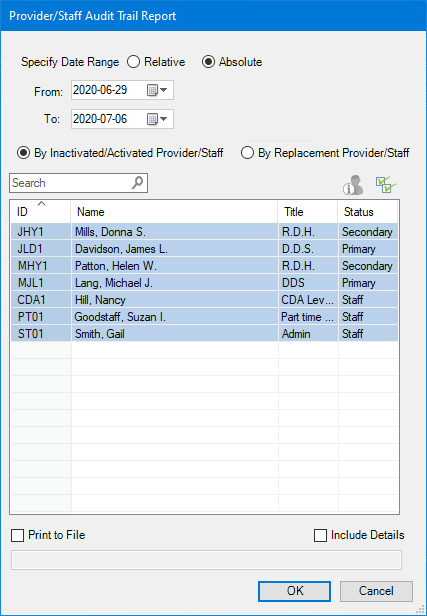
Task: Select row Davidson, James L.
Action: pyautogui.click(x=204, y=249)
